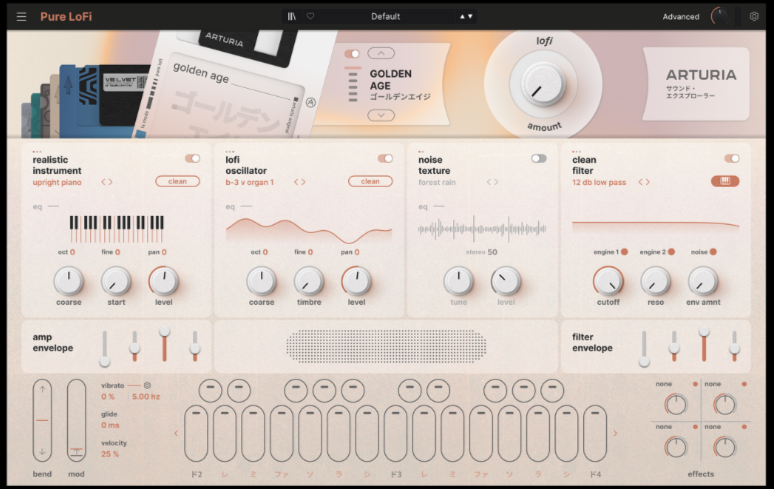
Task: Open the hamburger main menu
Action: pyautogui.click(x=21, y=17)
